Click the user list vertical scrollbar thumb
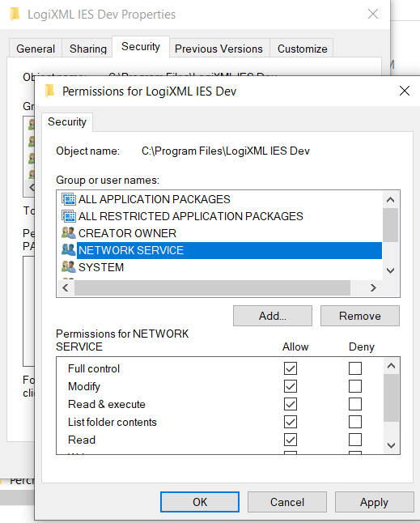 pyautogui.click(x=390, y=225)
